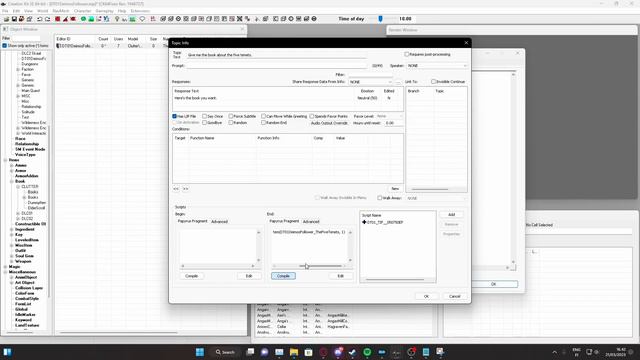This screenshot has height=360, width=640.
Task: Click the Script Name list horizontal scrollbar
Action: tap(395, 280)
